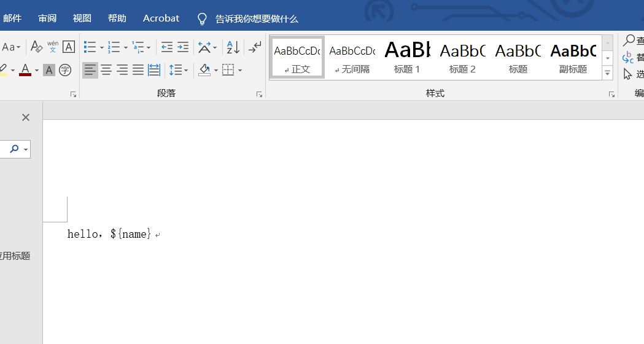Open the font color dropdown arrow
Viewport: 644px width, 344px height.
(x=37, y=70)
